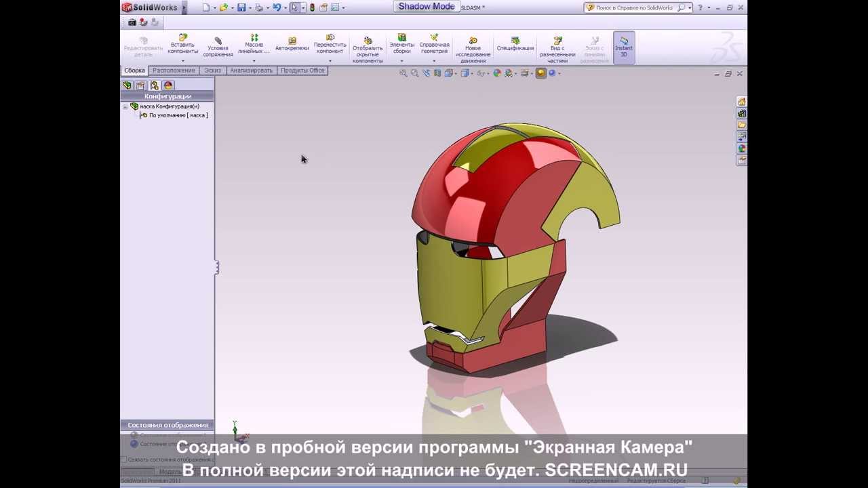Expand dropdown under Элементы сборки

tap(402, 61)
